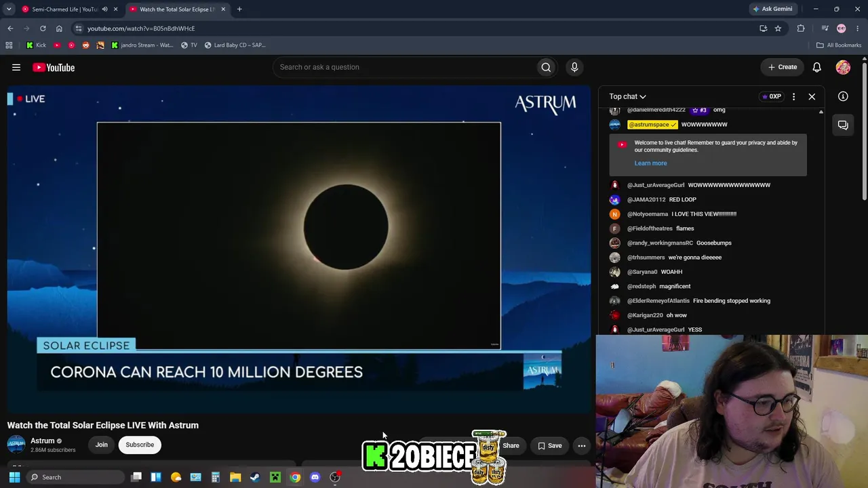Reload the page in Chrome
This screenshot has height=488, width=868.
point(43,28)
